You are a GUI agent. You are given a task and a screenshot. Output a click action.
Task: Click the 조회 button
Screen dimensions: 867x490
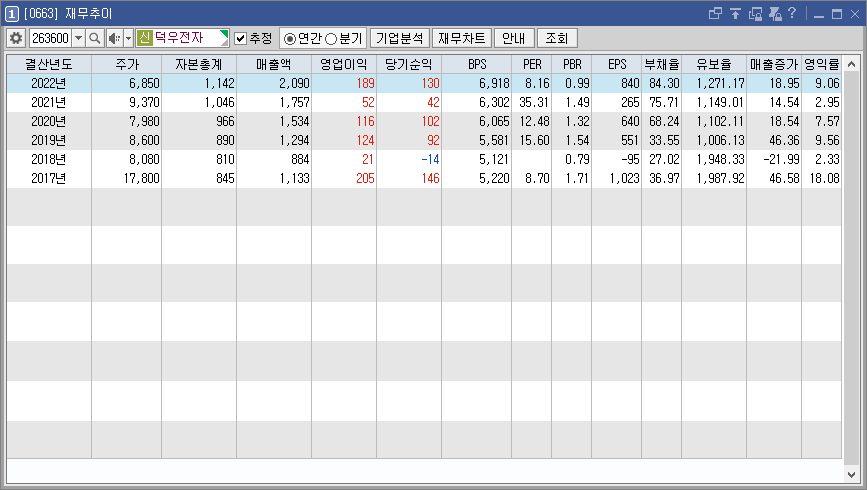557,38
